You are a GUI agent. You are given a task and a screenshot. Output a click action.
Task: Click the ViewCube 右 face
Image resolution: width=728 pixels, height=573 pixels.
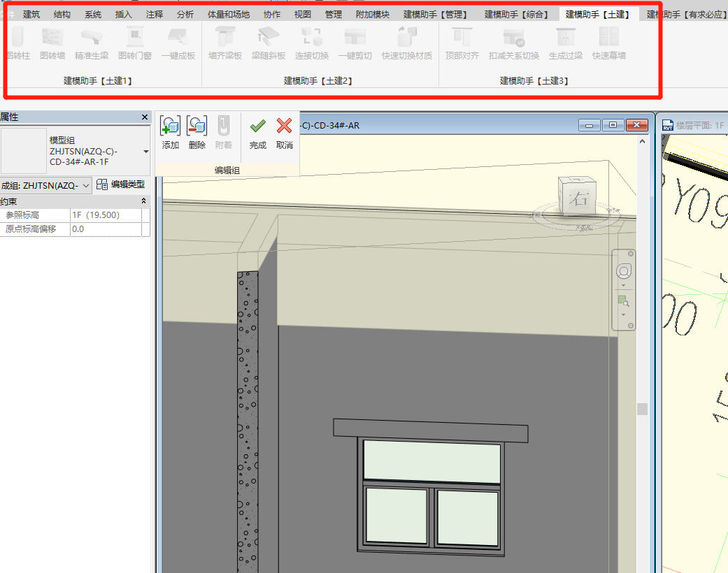click(x=578, y=198)
